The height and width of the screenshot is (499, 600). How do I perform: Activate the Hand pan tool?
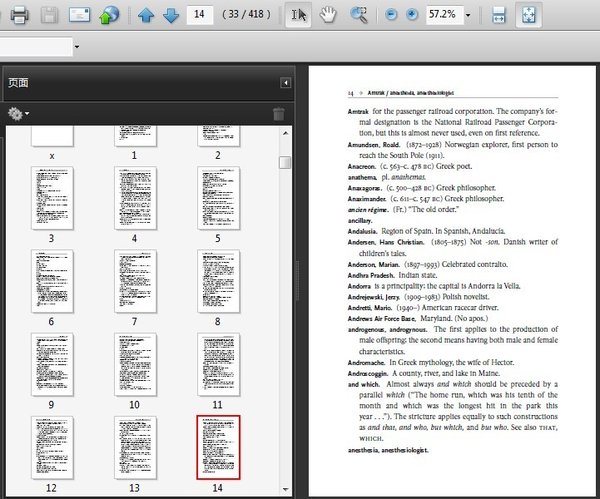[x=328, y=15]
